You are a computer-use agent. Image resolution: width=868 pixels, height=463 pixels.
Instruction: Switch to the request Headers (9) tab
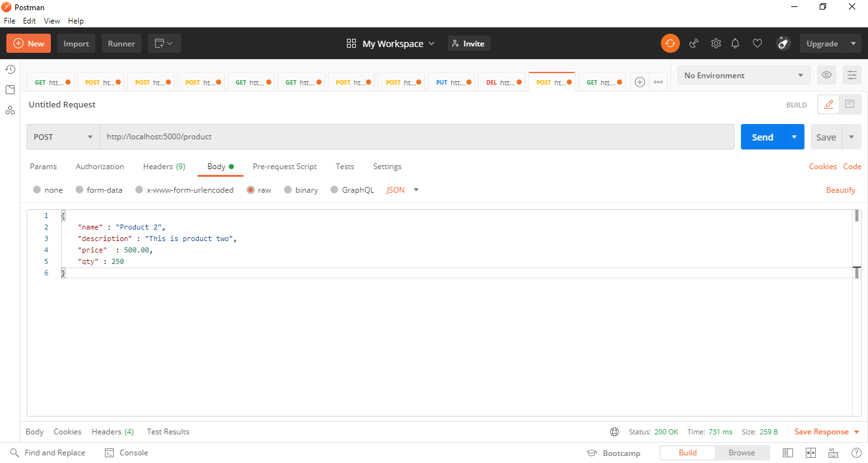pos(164,167)
